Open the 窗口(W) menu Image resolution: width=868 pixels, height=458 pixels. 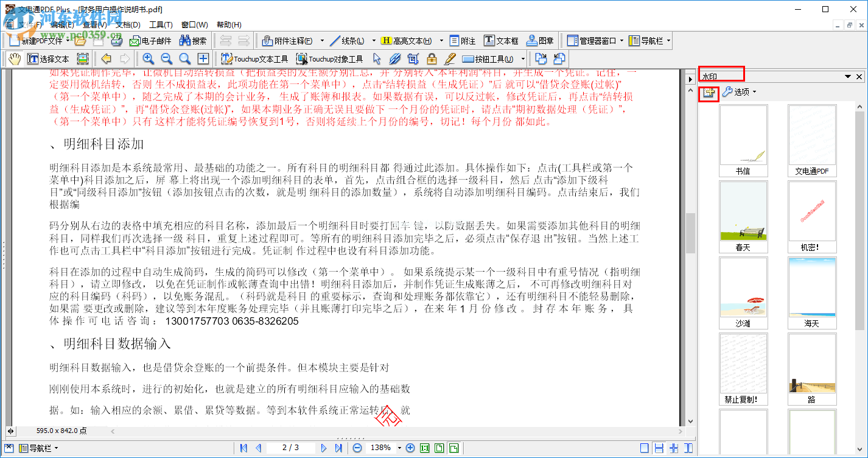(195, 24)
